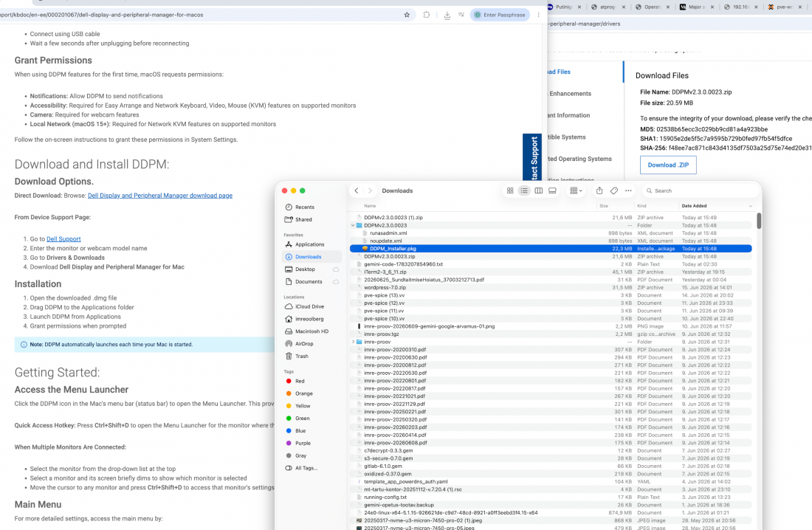Open Chrome three-dot menu
812x530 pixels.
click(539, 15)
